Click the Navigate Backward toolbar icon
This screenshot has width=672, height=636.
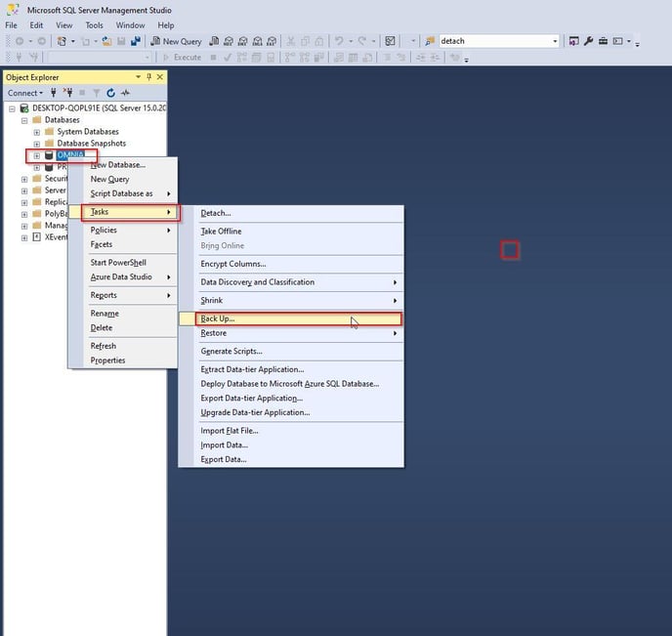(20, 41)
